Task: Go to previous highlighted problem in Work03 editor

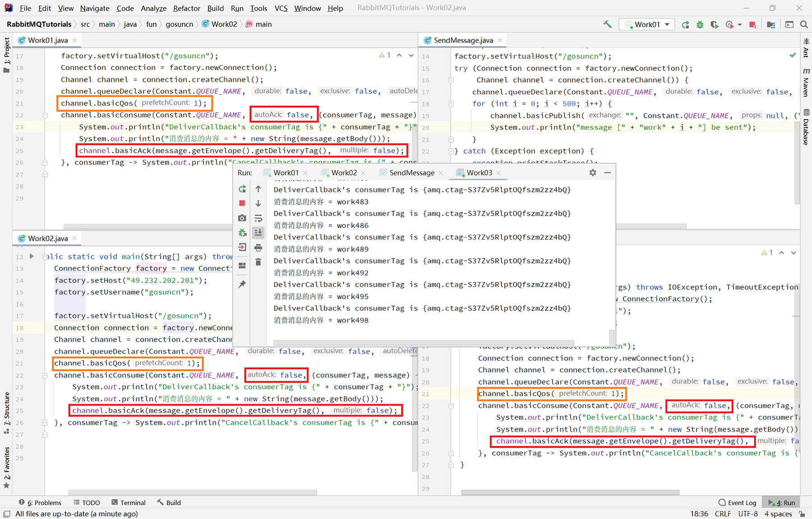Action: 781,253
